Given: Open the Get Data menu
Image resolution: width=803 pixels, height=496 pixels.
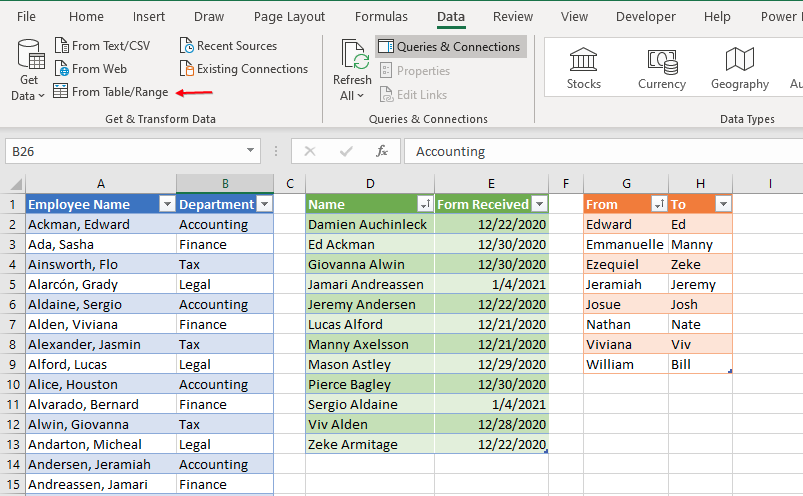Looking at the screenshot, I should point(29,70).
